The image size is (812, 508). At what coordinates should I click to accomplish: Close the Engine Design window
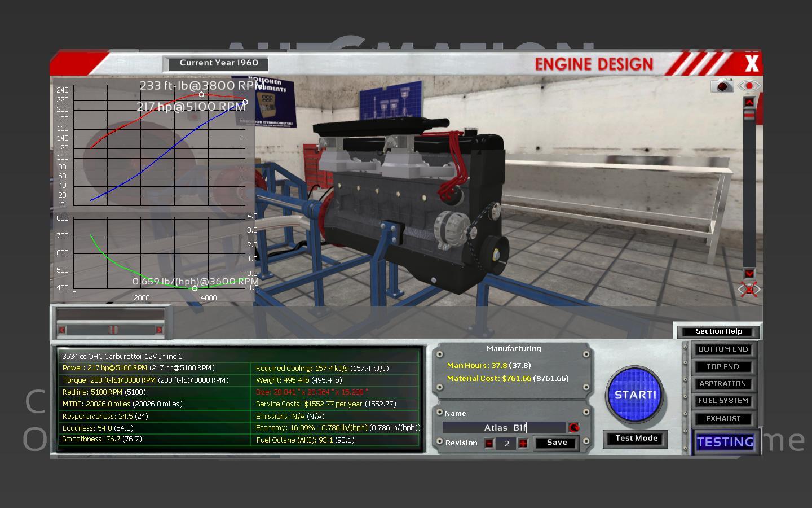coord(752,64)
